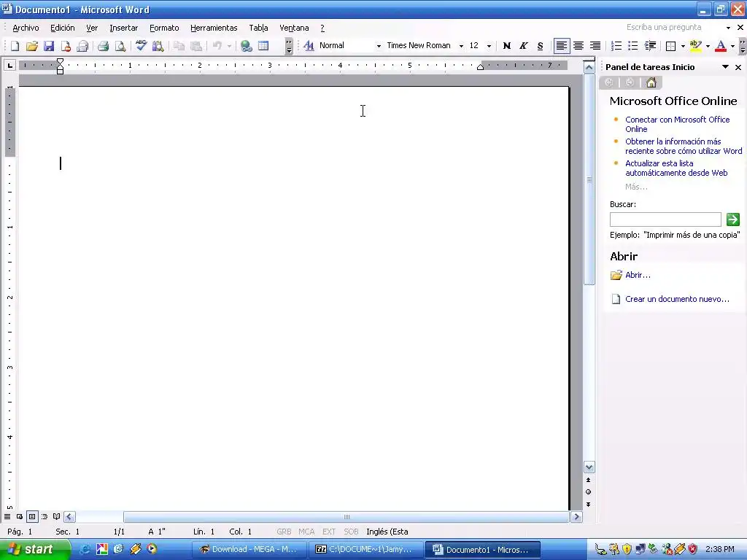Expand the undo history dropdown arrow
Screen dimensions: 747x560
tap(229, 46)
